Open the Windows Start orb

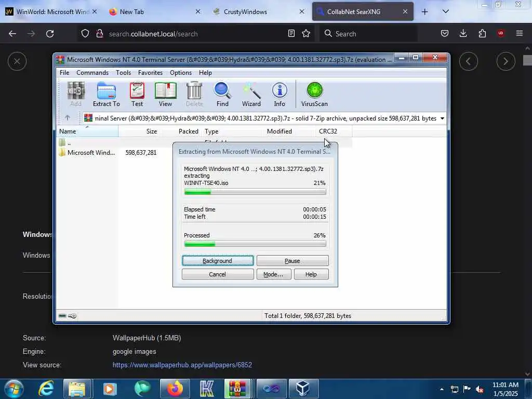click(14, 389)
